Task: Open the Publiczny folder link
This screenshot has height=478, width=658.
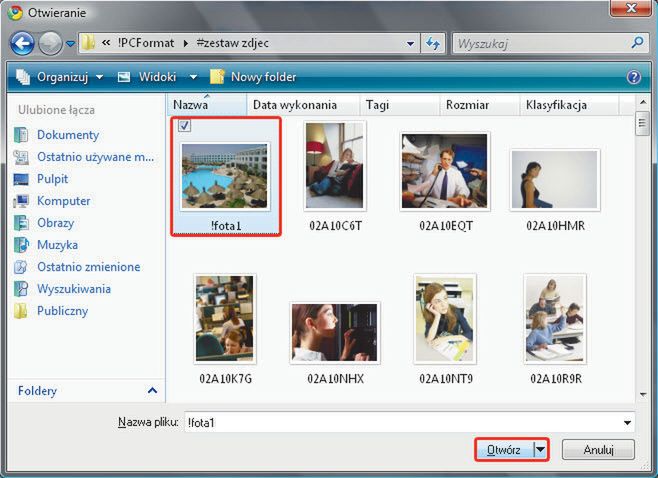Action: (x=63, y=311)
